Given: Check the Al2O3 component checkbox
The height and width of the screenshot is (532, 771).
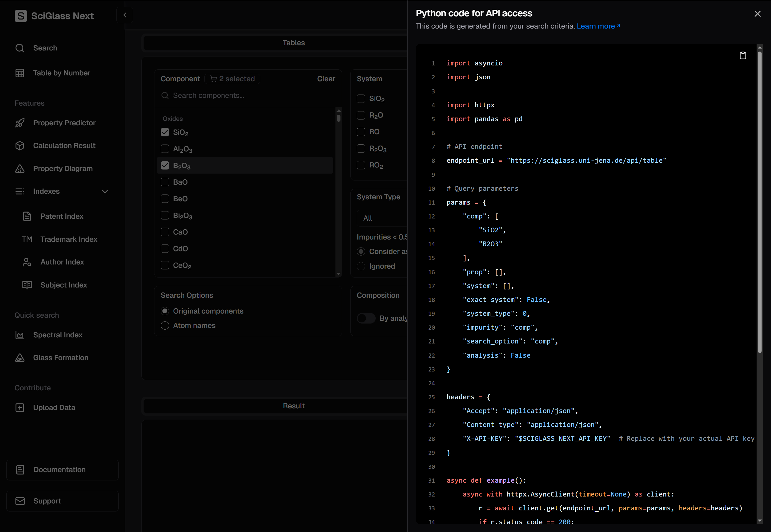Looking at the screenshot, I should (x=165, y=149).
